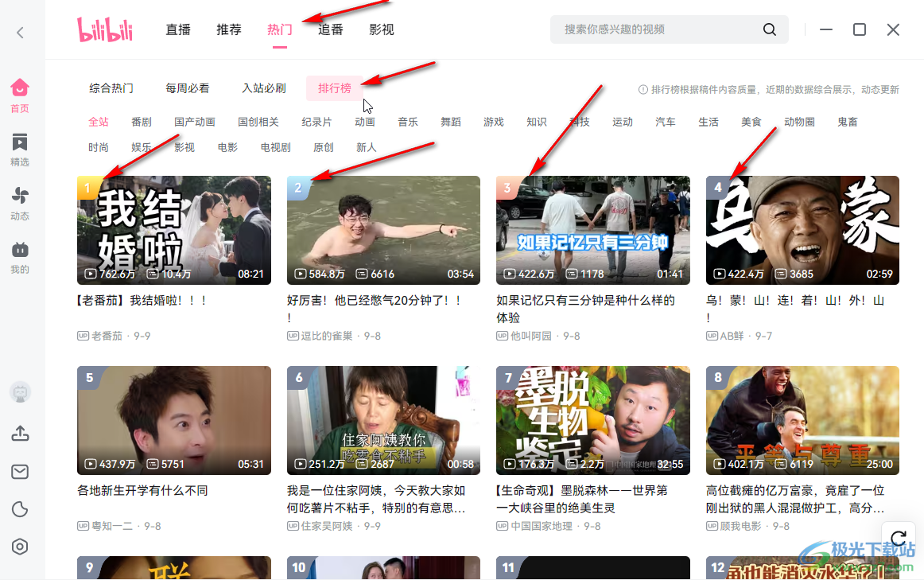
Task: Open title 各地新生开学有什么不同
Action: pos(142,491)
